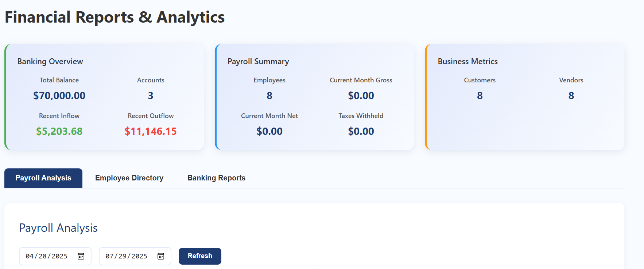The height and width of the screenshot is (269, 644).
Task: Click the Vendors label
Action: [x=571, y=80]
